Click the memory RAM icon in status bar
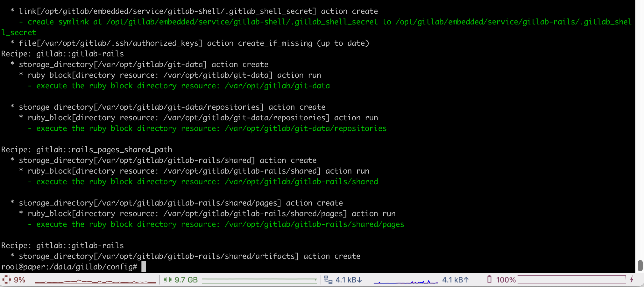The image size is (644, 287). click(168, 279)
